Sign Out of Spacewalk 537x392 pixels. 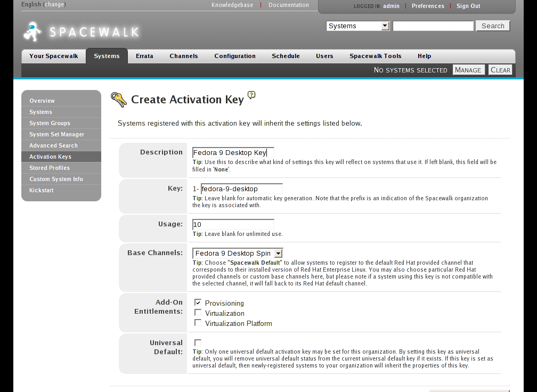(x=468, y=6)
